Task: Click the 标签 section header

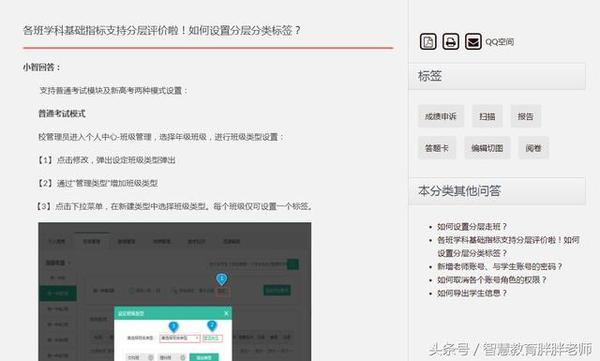Action: pos(497,76)
